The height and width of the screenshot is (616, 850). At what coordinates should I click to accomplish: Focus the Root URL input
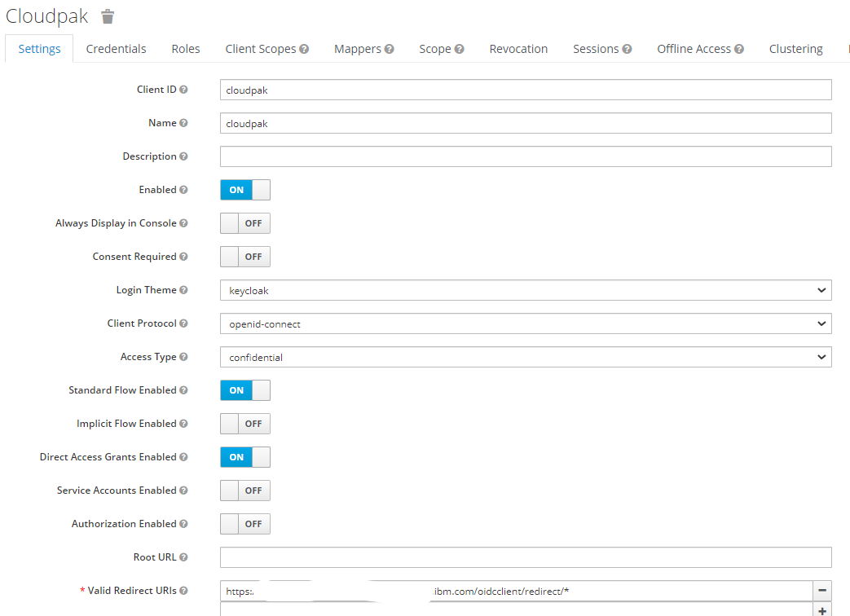pos(526,557)
